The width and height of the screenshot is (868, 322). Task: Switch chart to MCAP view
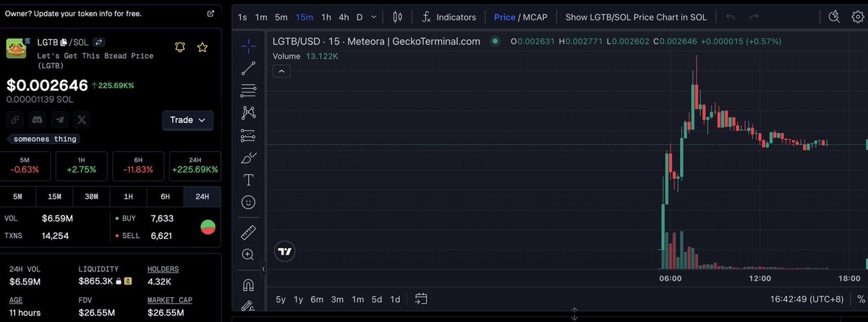pyautogui.click(x=535, y=17)
